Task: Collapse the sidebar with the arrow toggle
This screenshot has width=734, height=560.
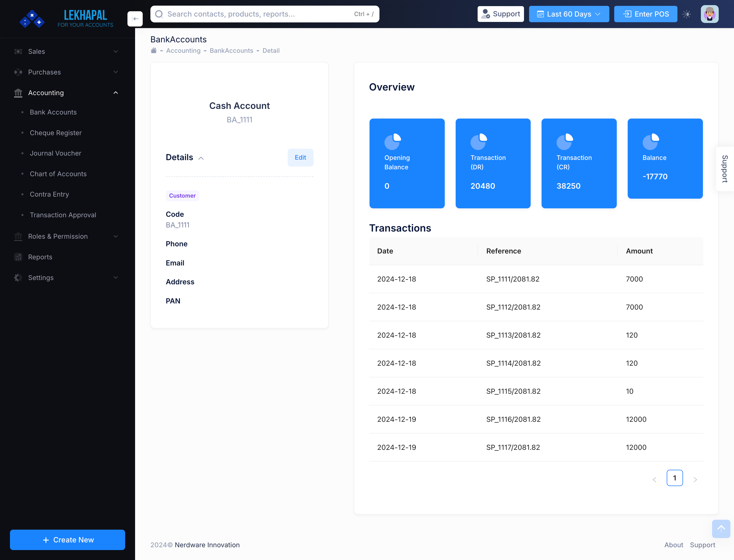Action: tap(135, 19)
